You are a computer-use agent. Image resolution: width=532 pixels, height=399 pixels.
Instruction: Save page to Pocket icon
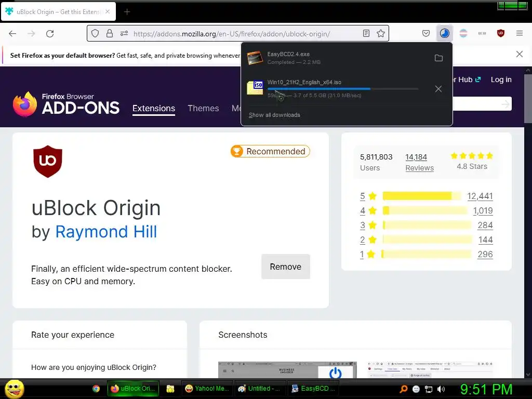pos(426,33)
